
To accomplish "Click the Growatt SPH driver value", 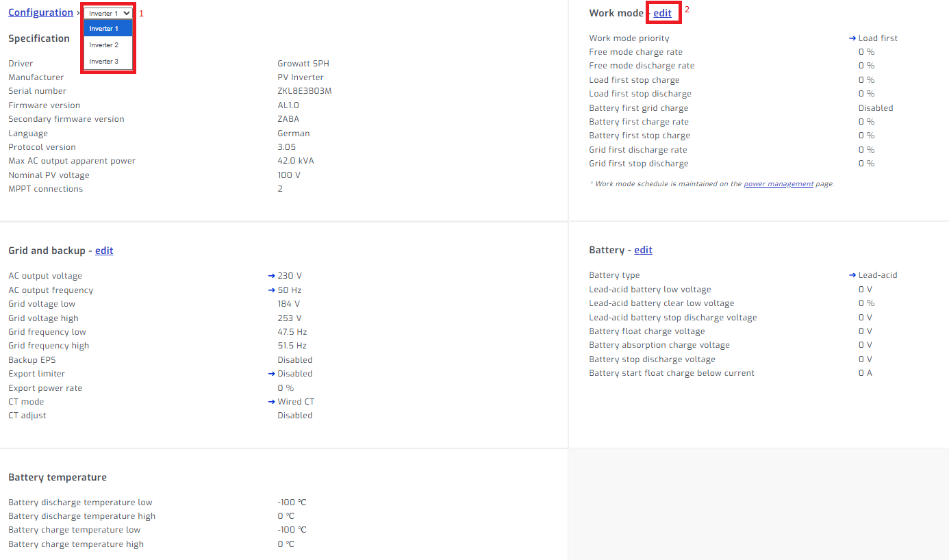I will pyautogui.click(x=303, y=64).
